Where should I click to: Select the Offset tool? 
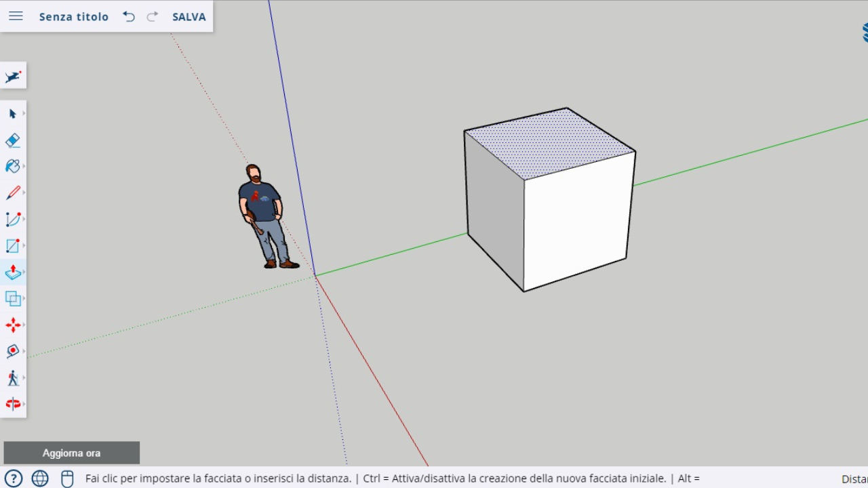click(13, 298)
